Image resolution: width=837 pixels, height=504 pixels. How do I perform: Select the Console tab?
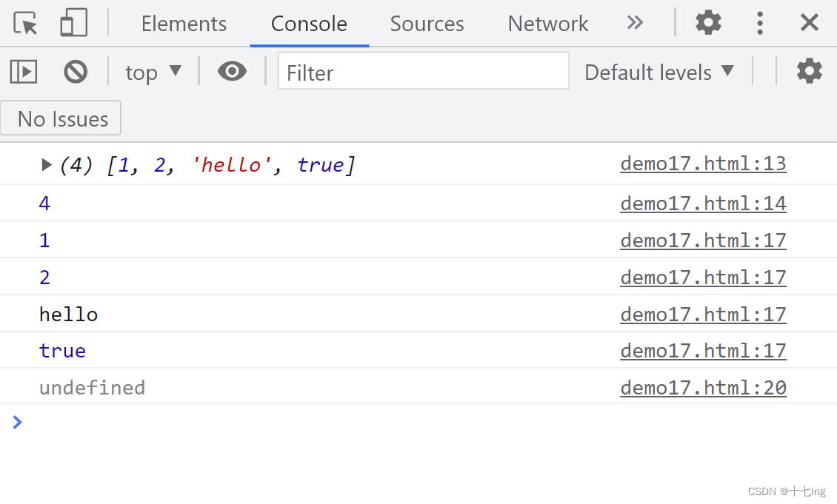pos(309,24)
